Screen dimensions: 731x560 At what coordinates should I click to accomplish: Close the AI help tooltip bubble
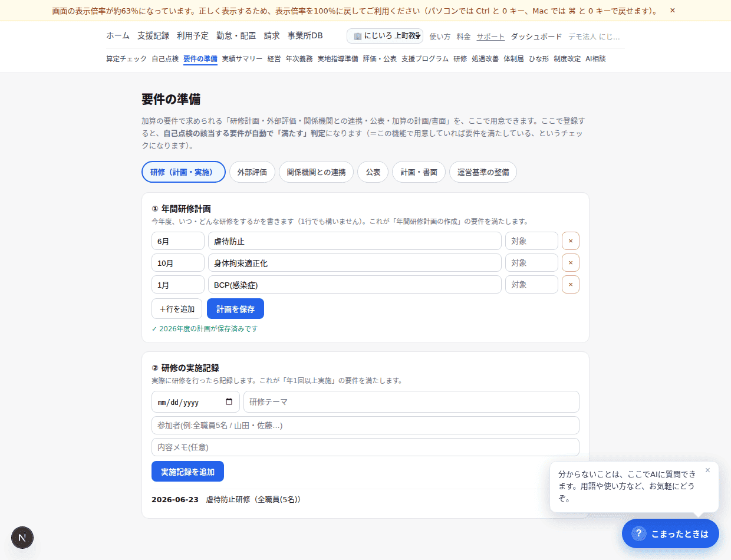coord(707,470)
